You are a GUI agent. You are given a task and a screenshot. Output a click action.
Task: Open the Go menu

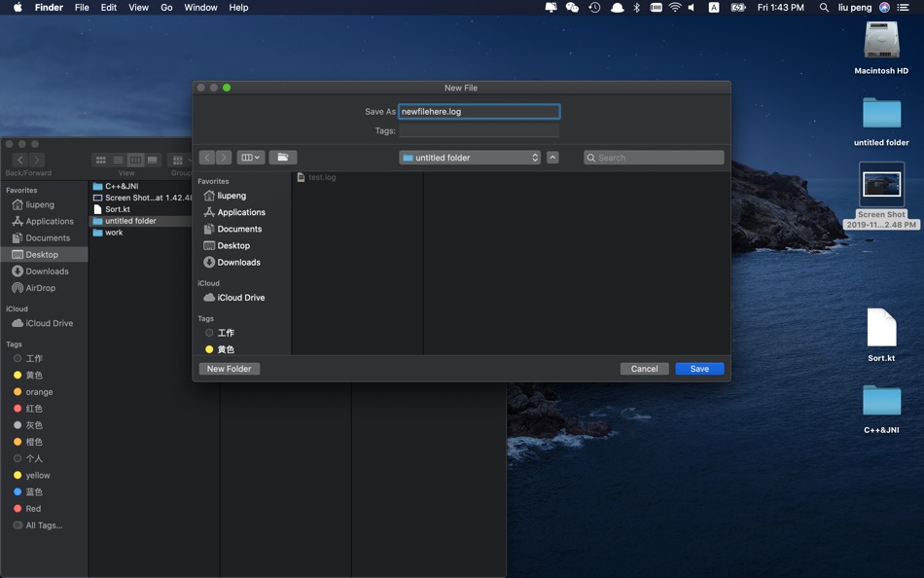pos(166,8)
